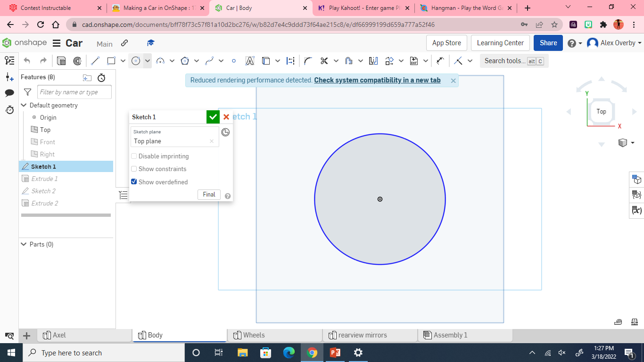
Task: Confirm Sketch 1 with green checkmark
Action: point(213,116)
